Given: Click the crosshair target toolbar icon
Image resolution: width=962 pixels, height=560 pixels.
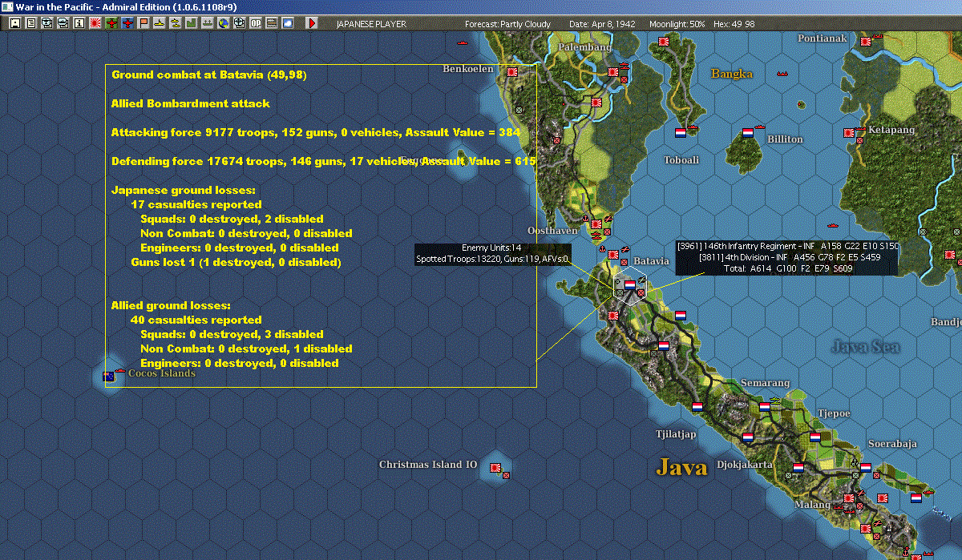Looking at the screenshot, I should (240, 23).
